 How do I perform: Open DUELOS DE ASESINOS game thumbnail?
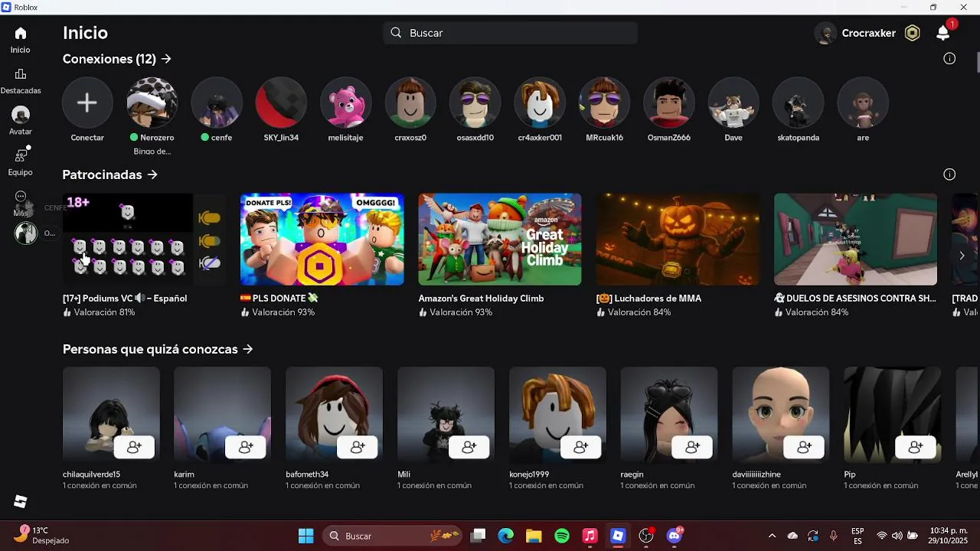click(x=855, y=240)
